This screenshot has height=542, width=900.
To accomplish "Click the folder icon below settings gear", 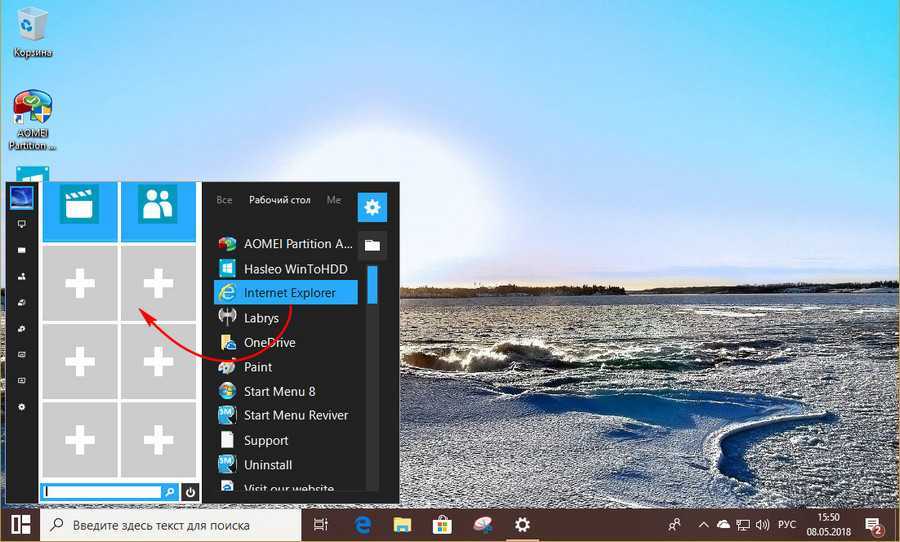I will point(372,245).
